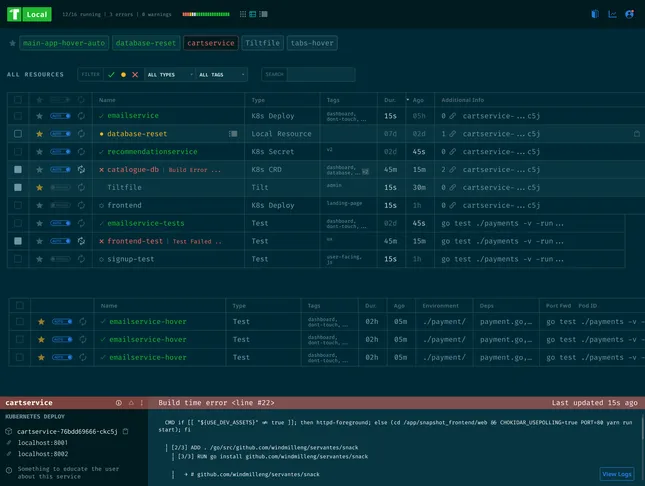The width and height of the screenshot is (645, 486).
Task: Open the docs book icon
Action: [x=595, y=14]
